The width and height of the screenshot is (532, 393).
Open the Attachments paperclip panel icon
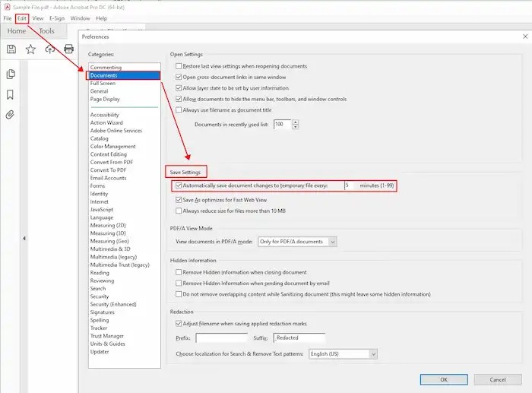pos(10,115)
